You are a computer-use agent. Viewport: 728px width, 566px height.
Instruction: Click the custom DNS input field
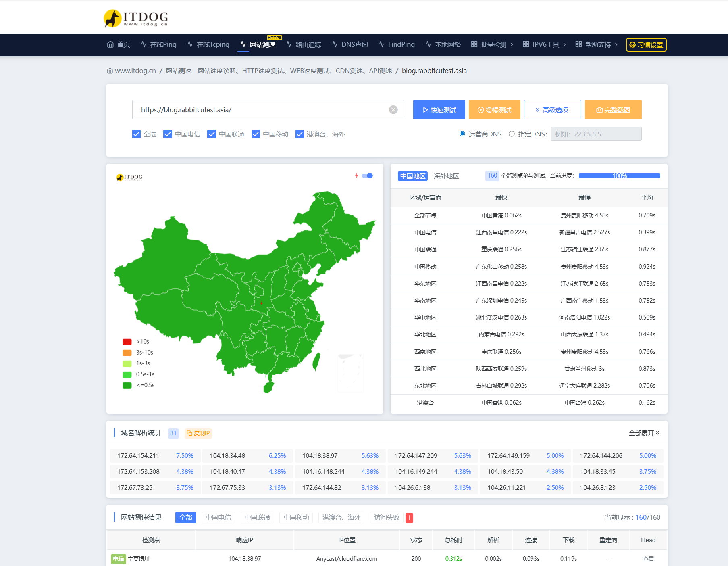pos(596,134)
